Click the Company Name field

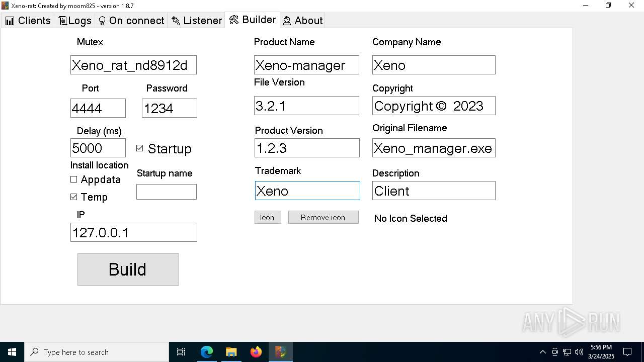point(434,65)
